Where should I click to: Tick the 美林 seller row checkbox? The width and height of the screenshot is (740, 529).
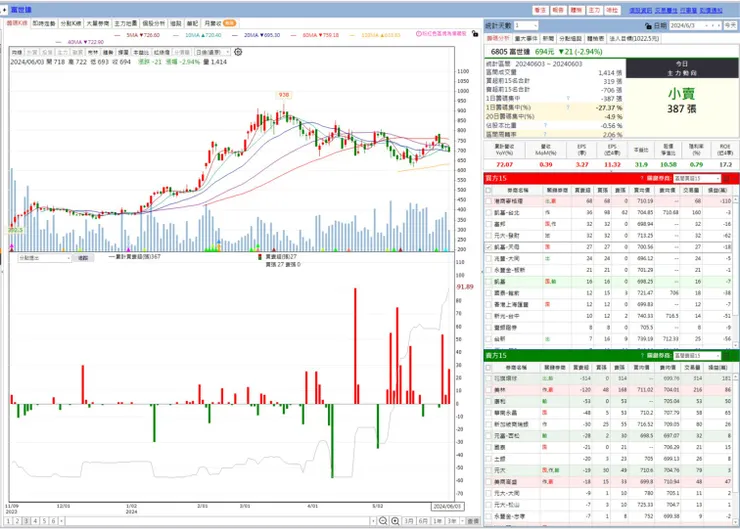click(488, 390)
